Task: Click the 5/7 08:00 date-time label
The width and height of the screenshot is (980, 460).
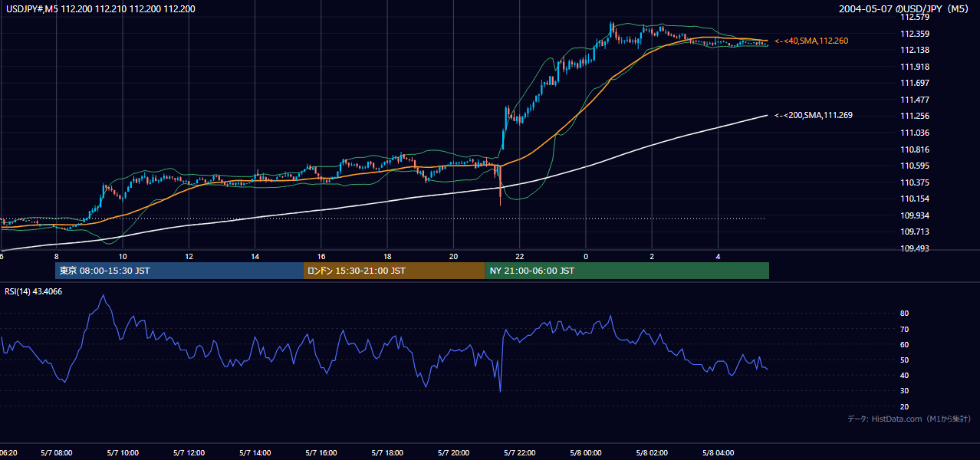Action: [x=56, y=453]
